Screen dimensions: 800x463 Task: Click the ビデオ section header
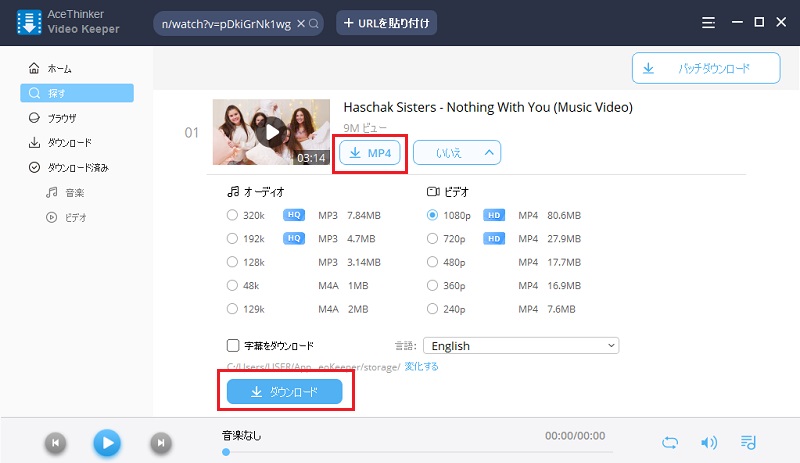447,192
